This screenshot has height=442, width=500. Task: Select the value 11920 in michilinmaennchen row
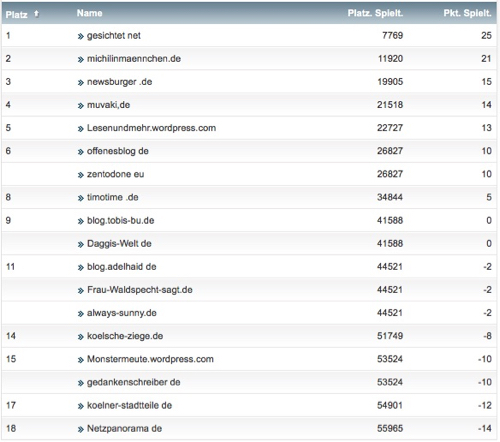point(390,59)
